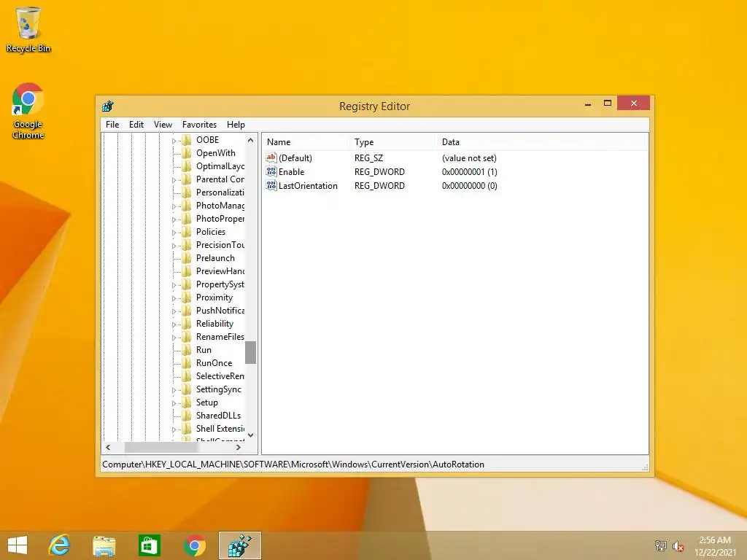This screenshot has height=560, width=747.
Task: Open the Windows Start button
Action: click(18, 545)
